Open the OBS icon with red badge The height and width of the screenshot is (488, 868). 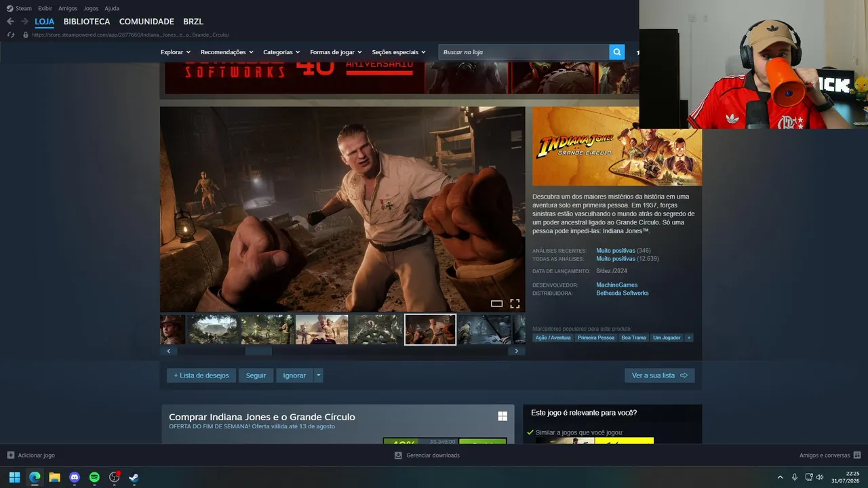[x=114, y=477]
